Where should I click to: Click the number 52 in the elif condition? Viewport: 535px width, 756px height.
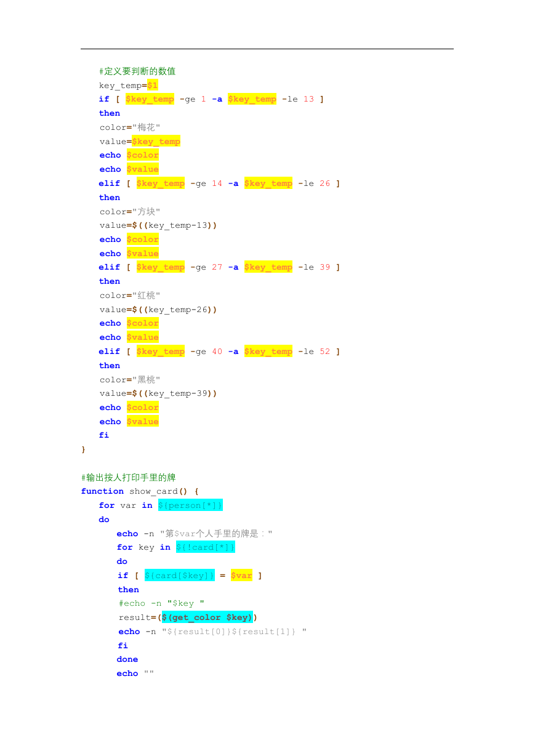click(324, 352)
